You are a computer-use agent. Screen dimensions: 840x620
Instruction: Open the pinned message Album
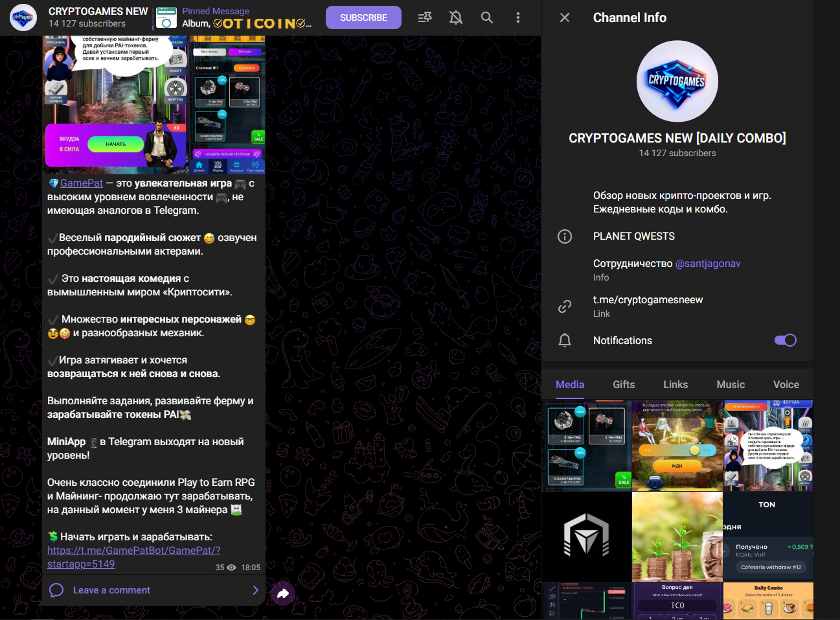tap(247, 17)
